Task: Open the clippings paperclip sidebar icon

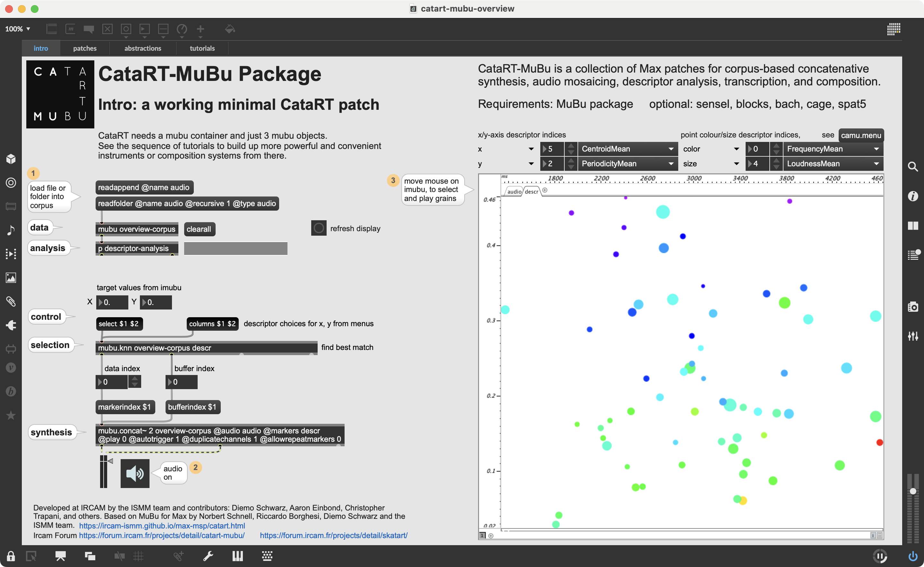Action: (11, 301)
